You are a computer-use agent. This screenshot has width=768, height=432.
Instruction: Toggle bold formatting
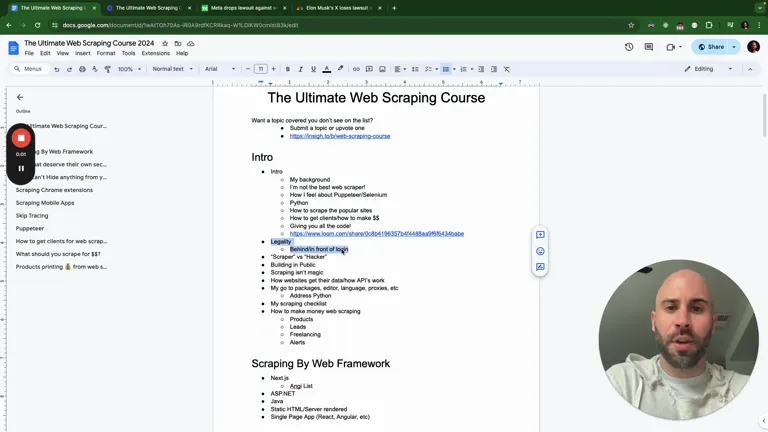point(288,69)
